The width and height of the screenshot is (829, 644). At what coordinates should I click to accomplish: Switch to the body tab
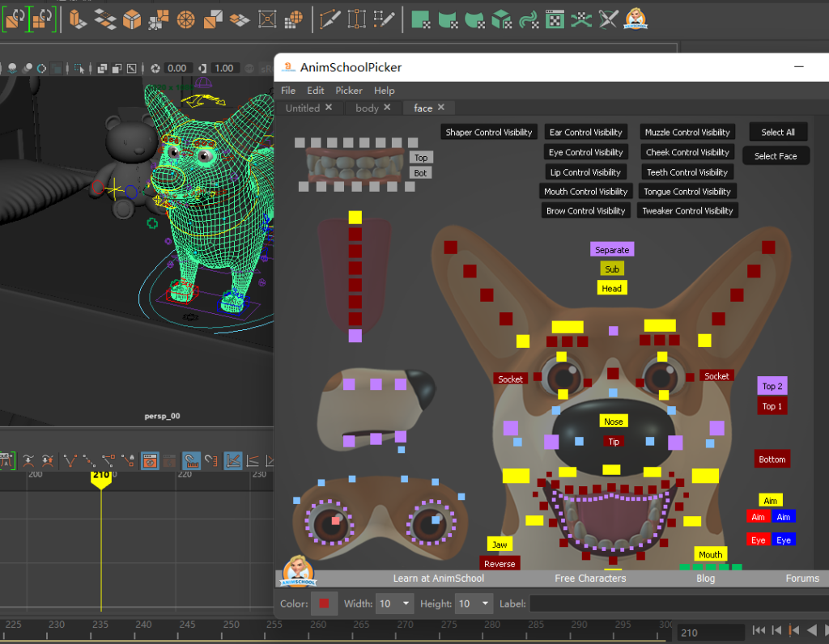point(367,108)
